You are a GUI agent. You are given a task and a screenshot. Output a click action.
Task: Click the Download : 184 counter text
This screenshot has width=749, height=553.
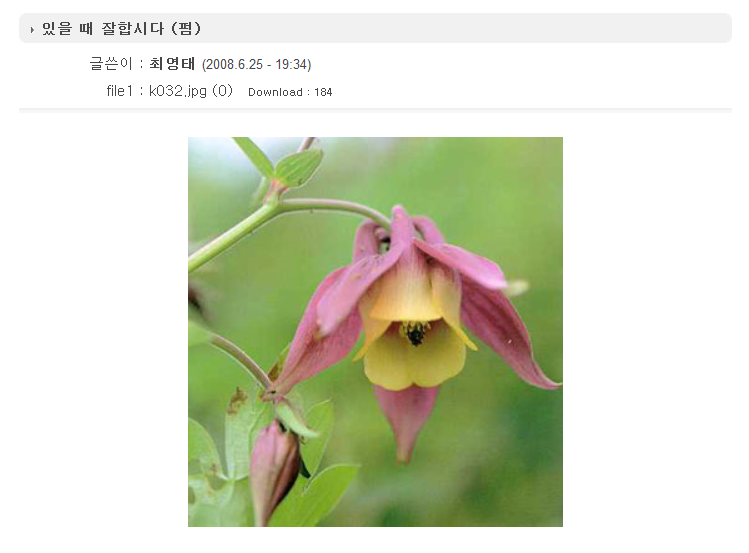[290, 92]
